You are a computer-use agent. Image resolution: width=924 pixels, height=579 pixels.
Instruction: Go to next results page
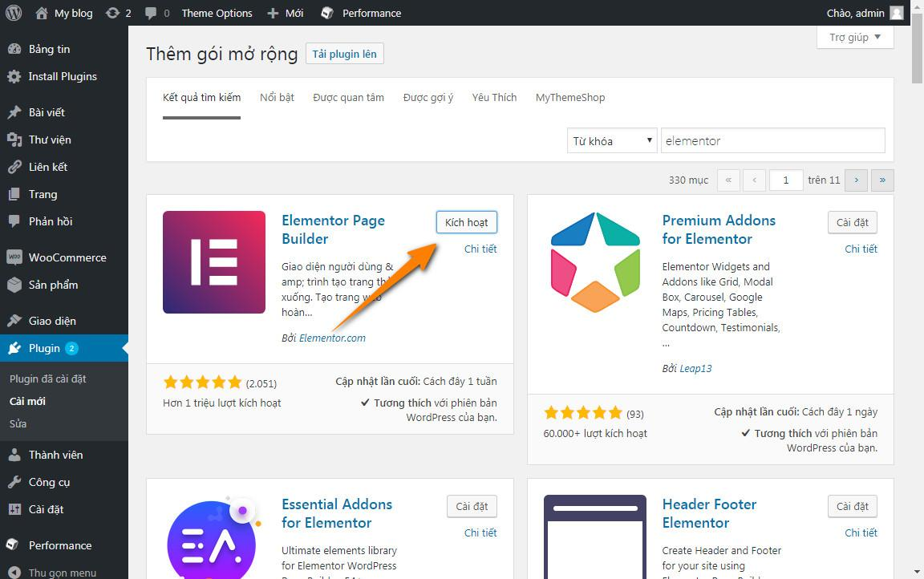(x=856, y=180)
